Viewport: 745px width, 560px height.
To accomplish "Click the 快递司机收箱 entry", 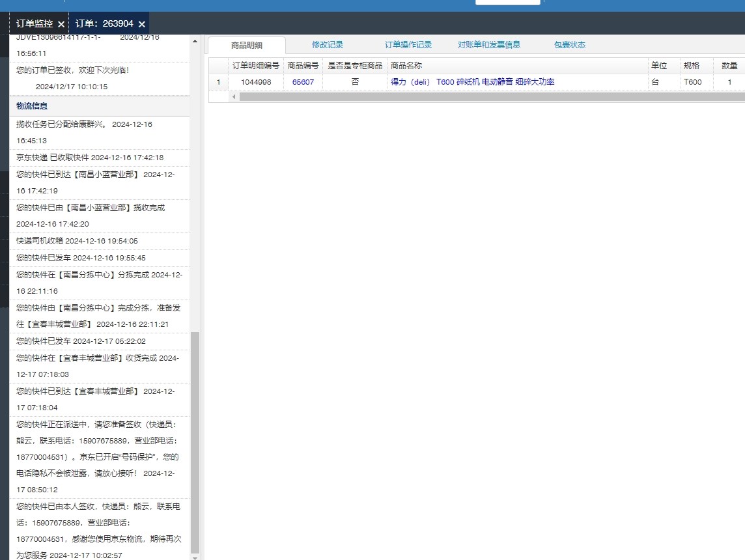I will pos(99,241).
